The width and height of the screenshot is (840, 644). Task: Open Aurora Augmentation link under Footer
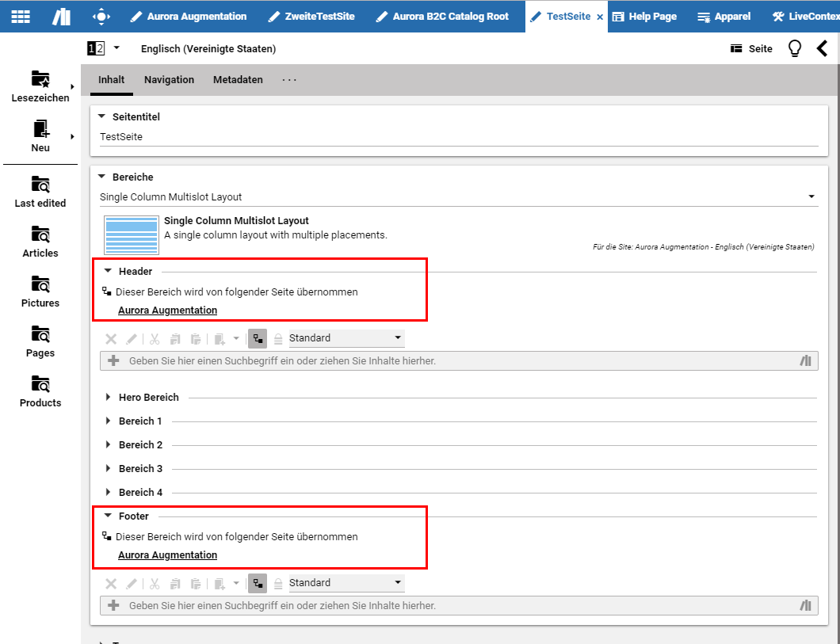(167, 555)
